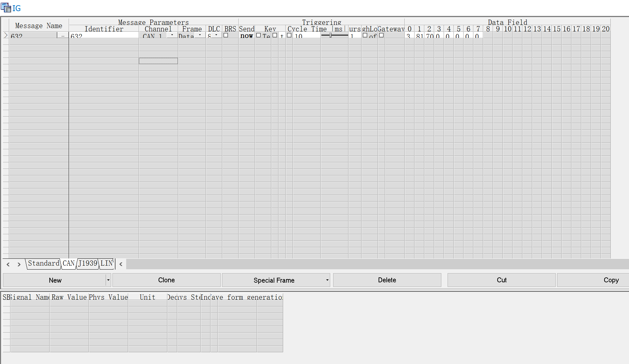Viewport: 629px width, 364px height.
Task: Switch to the CAN tab
Action: pyautogui.click(x=69, y=263)
